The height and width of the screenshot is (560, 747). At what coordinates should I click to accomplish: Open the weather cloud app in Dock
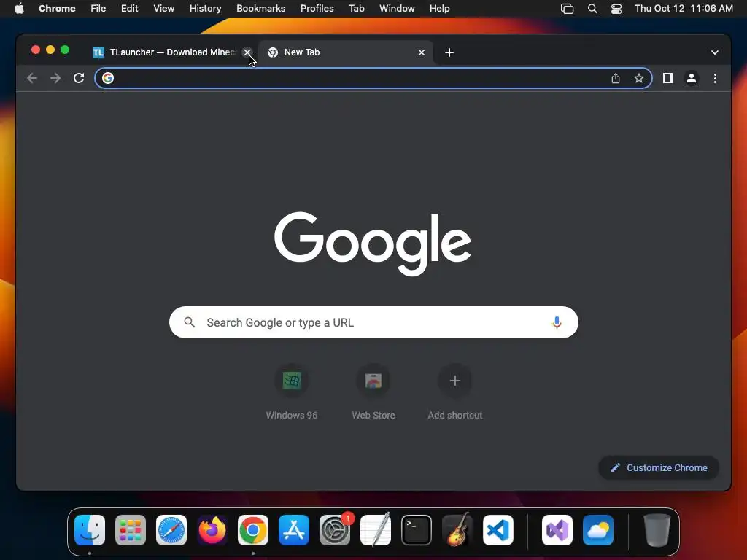click(598, 530)
